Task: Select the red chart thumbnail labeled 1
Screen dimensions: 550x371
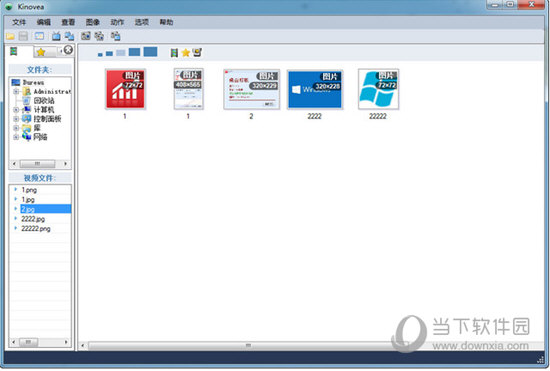Action: (125, 89)
